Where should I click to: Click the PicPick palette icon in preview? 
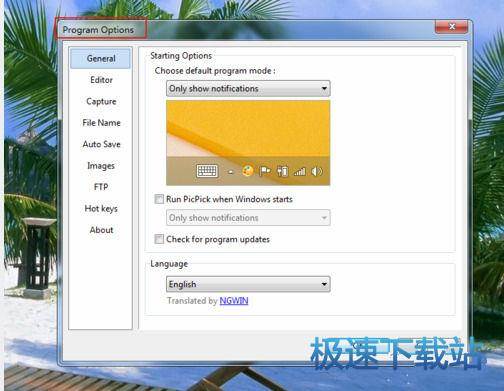[x=247, y=171]
